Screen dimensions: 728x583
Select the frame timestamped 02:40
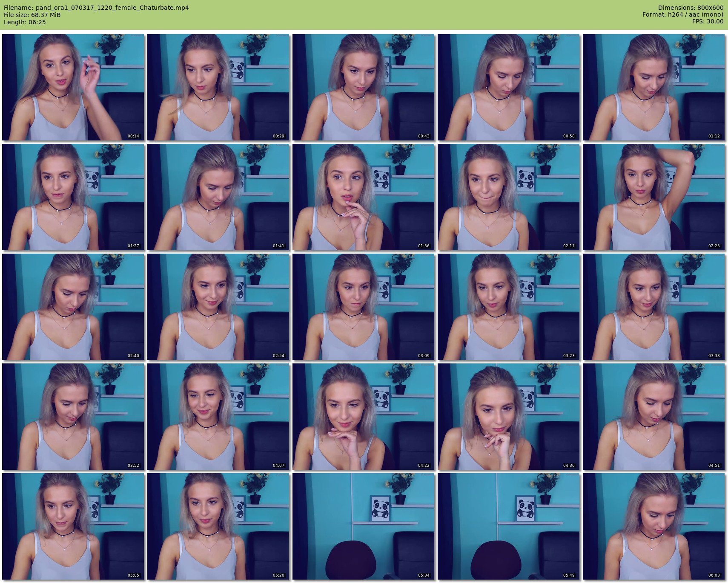(x=73, y=307)
